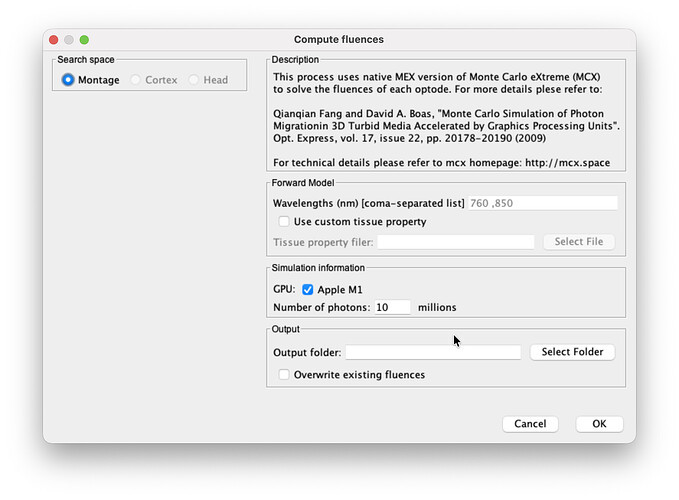Click the 'Forward Model' group title

(x=303, y=183)
